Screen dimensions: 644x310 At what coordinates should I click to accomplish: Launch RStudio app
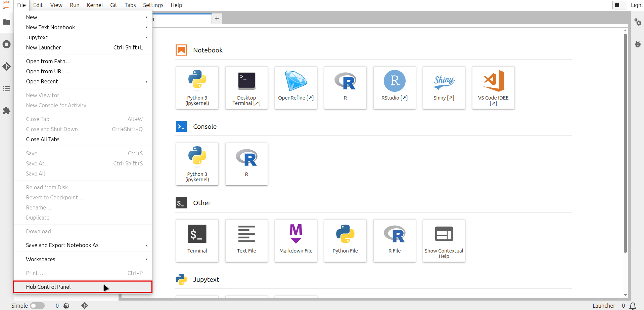click(x=395, y=87)
